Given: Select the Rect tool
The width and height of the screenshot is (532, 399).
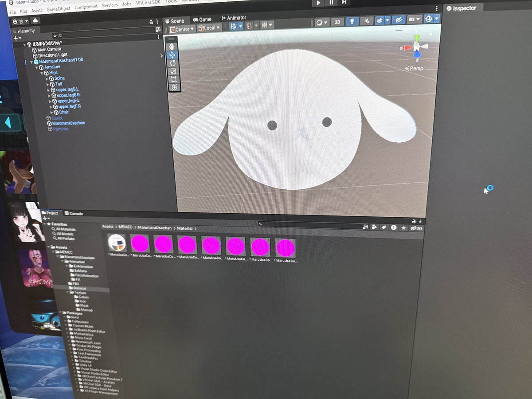Looking at the screenshot, I should pyautogui.click(x=174, y=79).
